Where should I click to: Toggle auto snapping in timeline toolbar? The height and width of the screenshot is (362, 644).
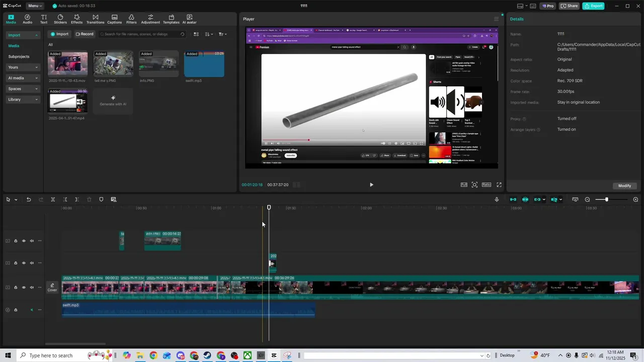(x=525, y=200)
